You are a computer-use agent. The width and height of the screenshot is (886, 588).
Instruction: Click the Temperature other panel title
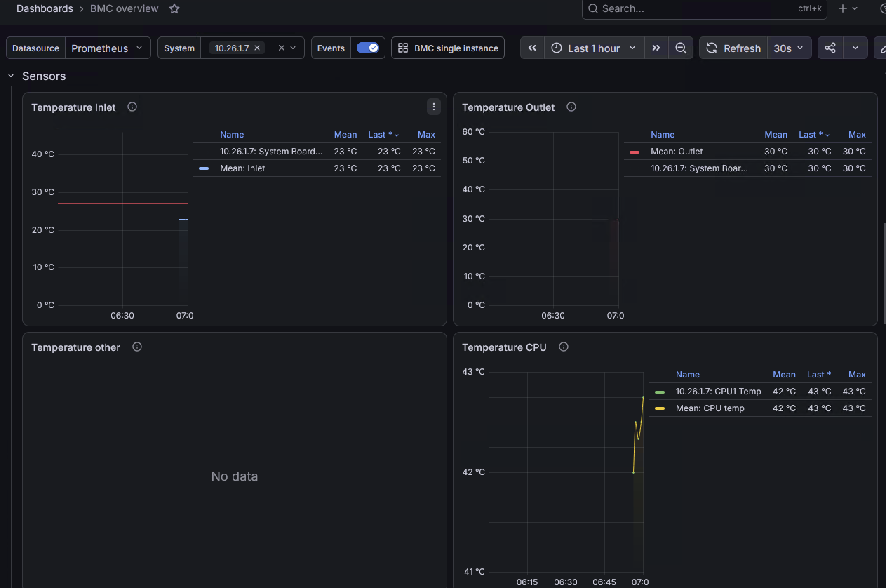tap(76, 347)
